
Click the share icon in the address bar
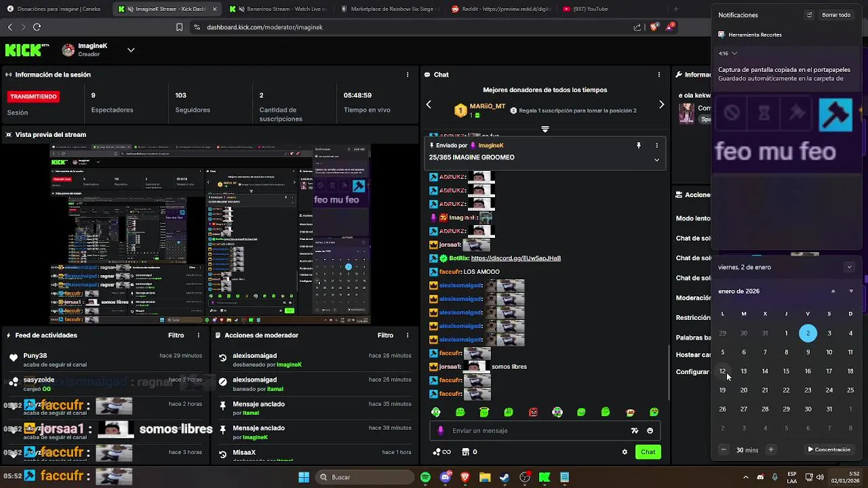tap(637, 27)
